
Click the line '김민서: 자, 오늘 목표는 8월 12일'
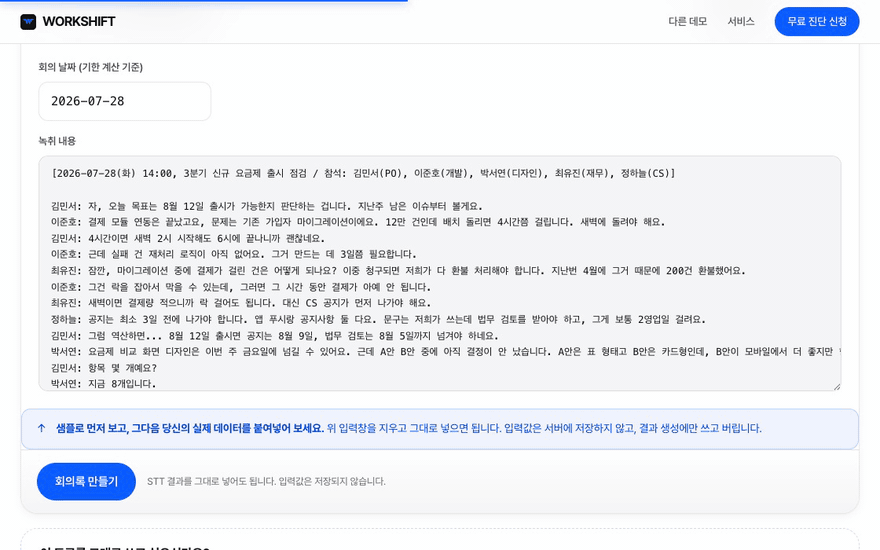click(x=267, y=206)
